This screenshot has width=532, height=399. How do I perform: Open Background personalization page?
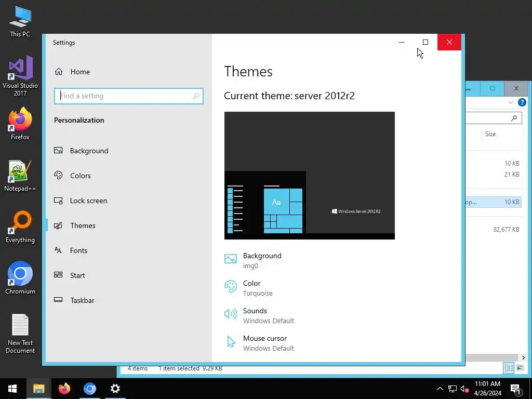coord(81,151)
